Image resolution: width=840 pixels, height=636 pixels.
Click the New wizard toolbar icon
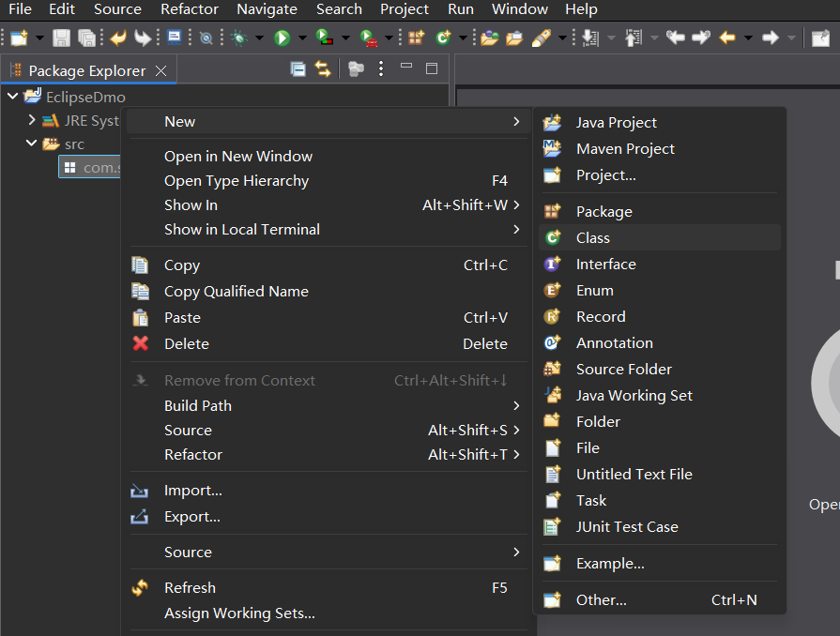pyautogui.click(x=20, y=38)
